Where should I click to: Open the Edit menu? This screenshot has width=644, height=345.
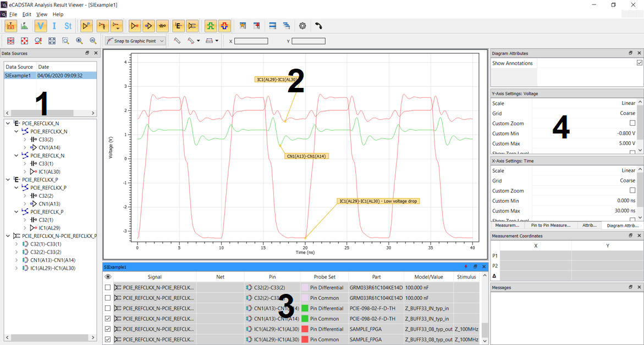pyautogui.click(x=27, y=14)
